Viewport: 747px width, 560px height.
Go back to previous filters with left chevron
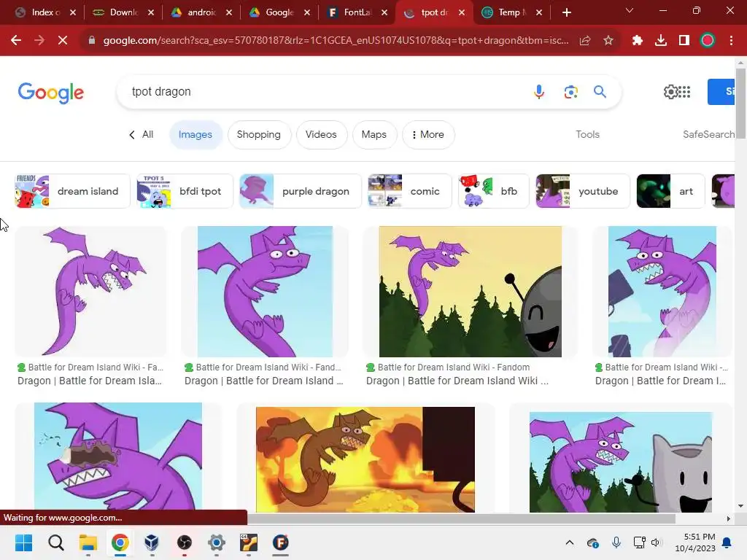132,135
